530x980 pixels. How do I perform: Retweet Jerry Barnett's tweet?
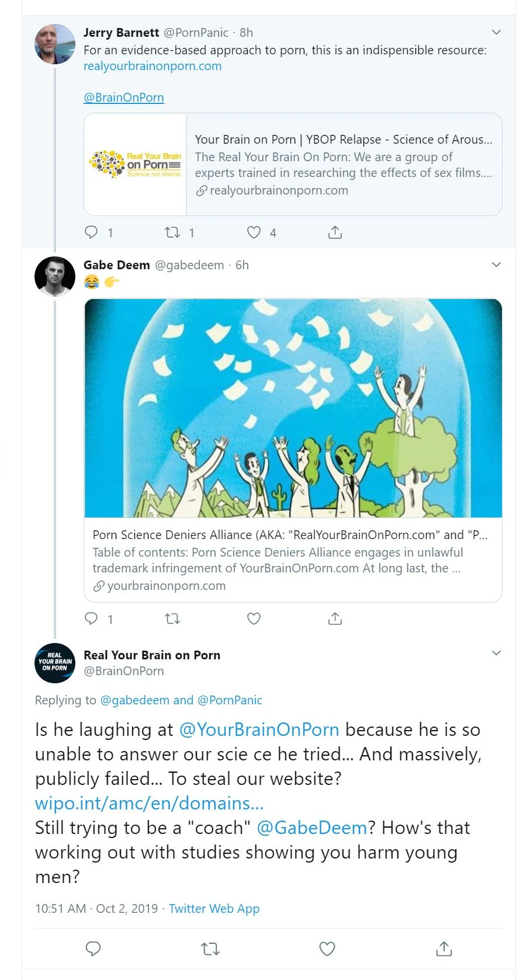pos(172,232)
